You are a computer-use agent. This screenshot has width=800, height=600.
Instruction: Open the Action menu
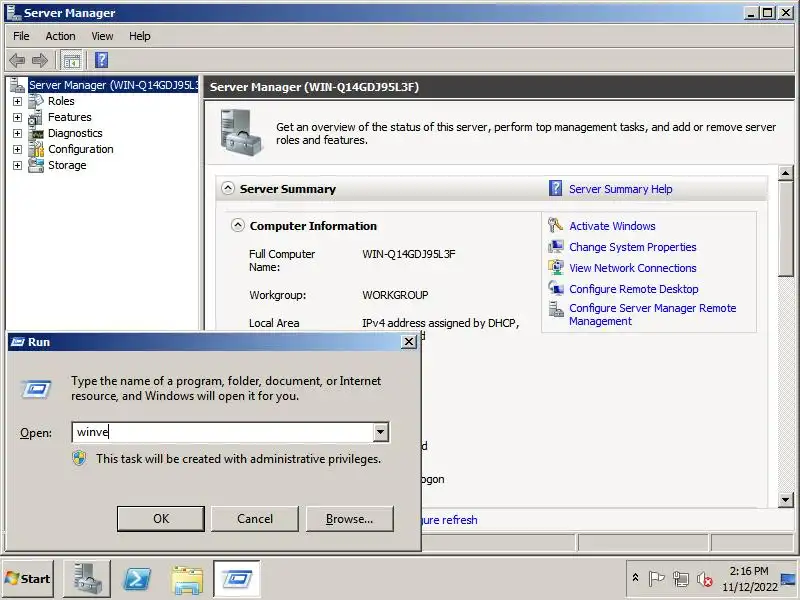click(60, 36)
